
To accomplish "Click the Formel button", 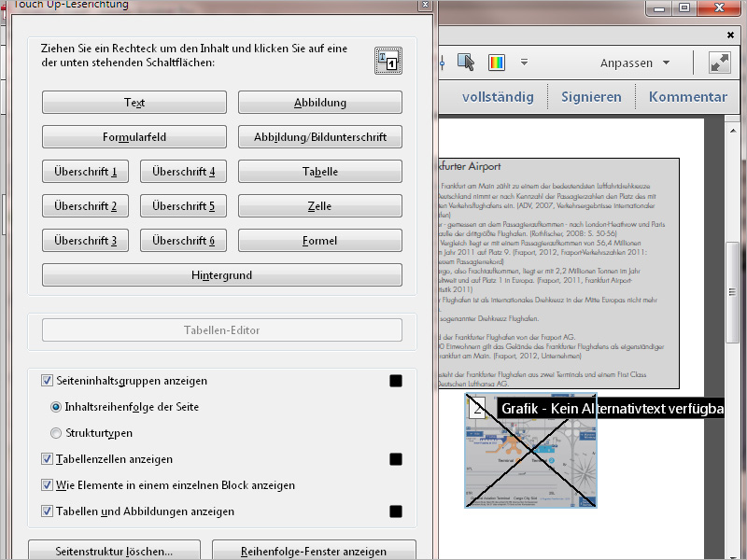I will 320,241.
